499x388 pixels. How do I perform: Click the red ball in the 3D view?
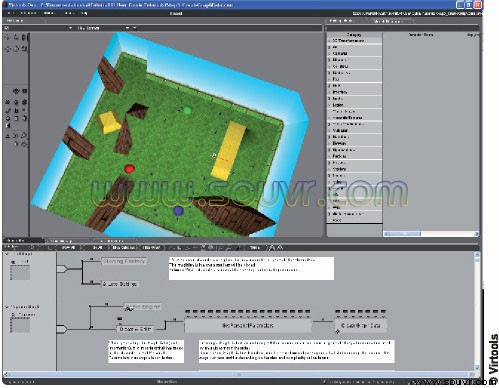[x=129, y=169]
